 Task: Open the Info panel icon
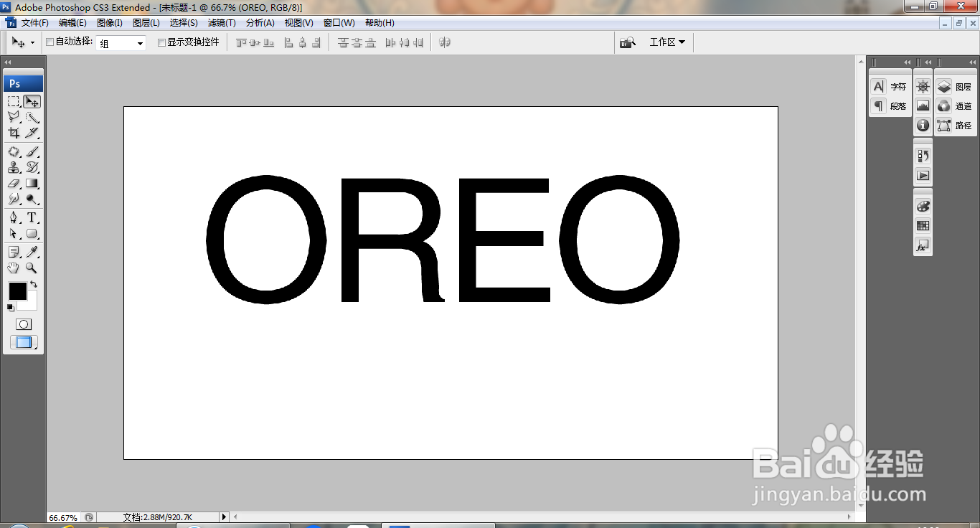pyautogui.click(x=923, y=126)
